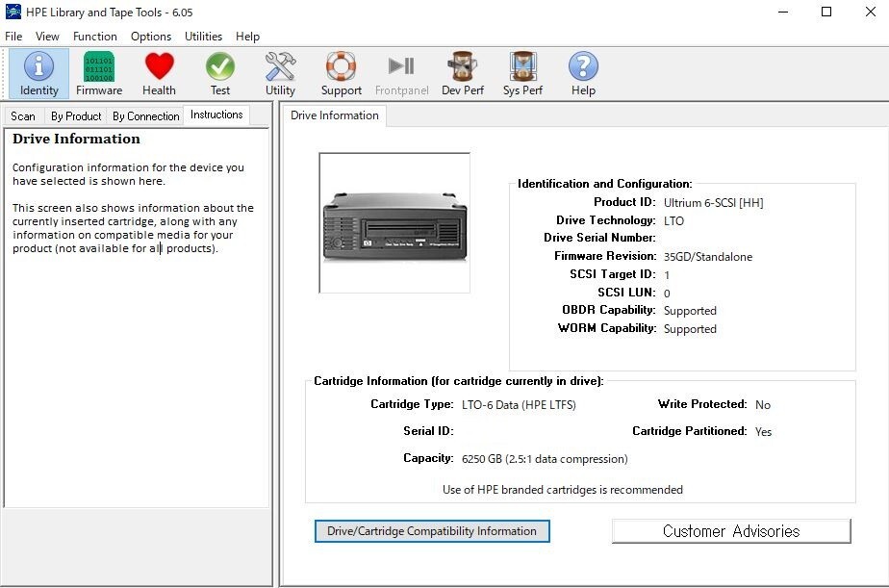Click the HPE branded cartridges recommendation text
Image resolution: width=889 pixels, height=588 pixels.
pos(563,489)
